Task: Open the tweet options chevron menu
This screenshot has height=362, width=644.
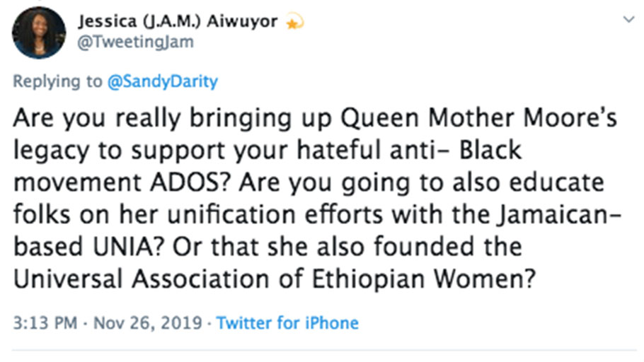Action: coord(627,20)
